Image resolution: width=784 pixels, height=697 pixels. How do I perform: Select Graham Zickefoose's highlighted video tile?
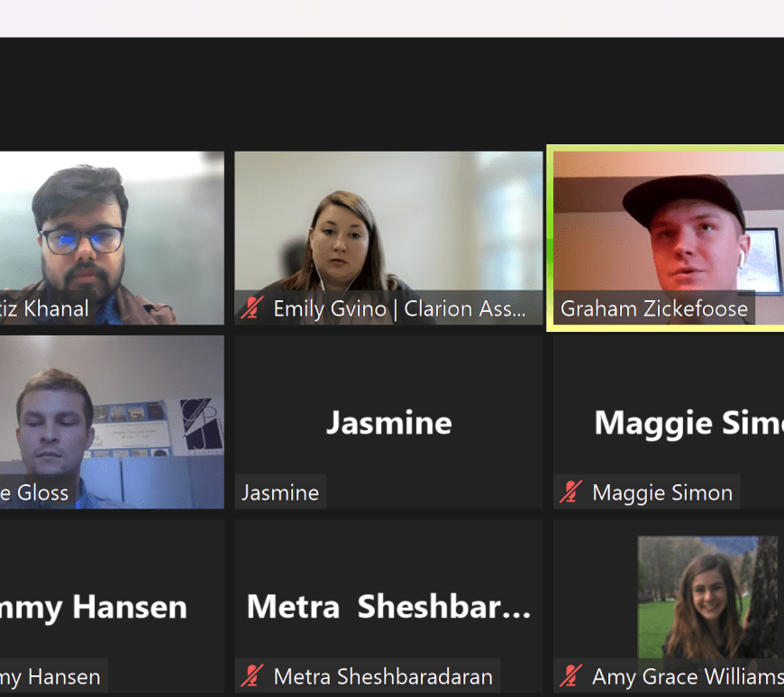[x=668, y=238]
